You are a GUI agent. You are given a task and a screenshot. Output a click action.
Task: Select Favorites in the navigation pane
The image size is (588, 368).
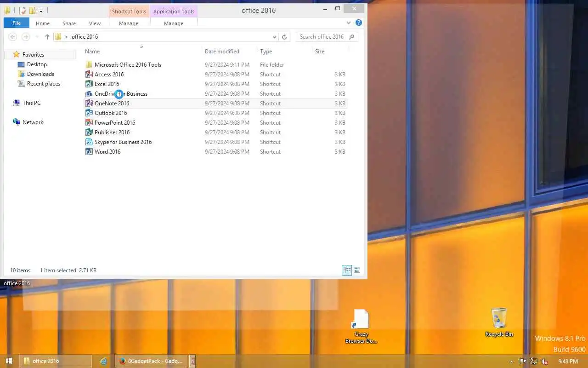pyautogui.click(x=33, y=55)
